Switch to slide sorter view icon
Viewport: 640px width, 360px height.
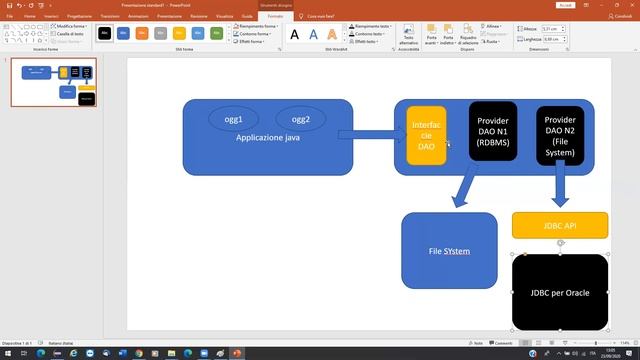pos(539,343)
